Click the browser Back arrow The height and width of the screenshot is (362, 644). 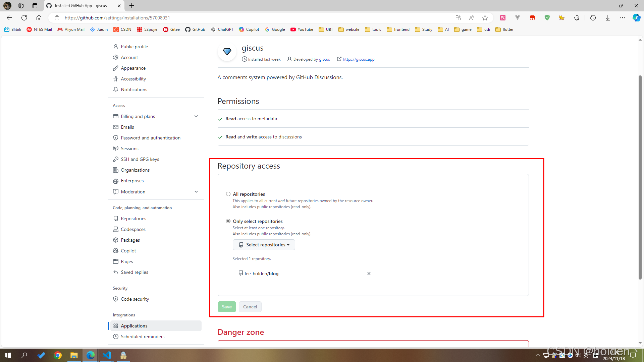tap(9, 18)
